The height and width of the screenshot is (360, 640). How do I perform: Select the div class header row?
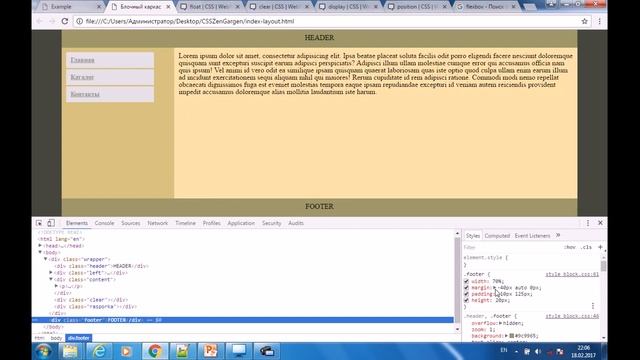pos(101,266)
